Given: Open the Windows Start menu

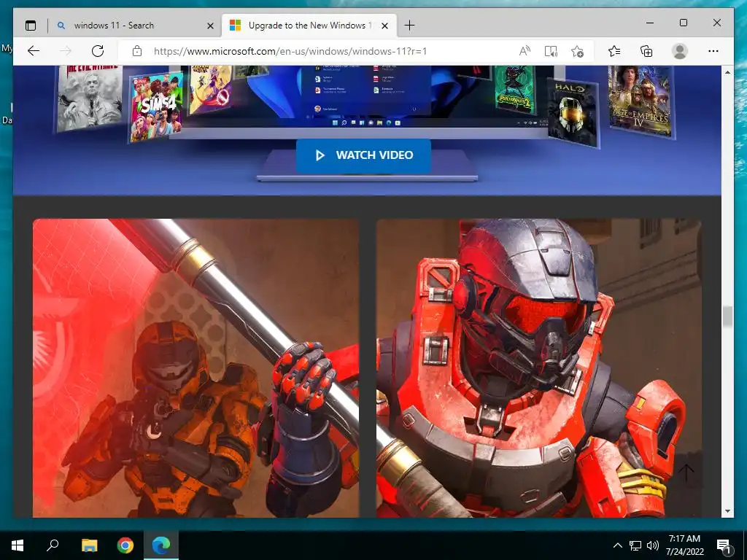Looking at the screenshot, I should point(18,545).
